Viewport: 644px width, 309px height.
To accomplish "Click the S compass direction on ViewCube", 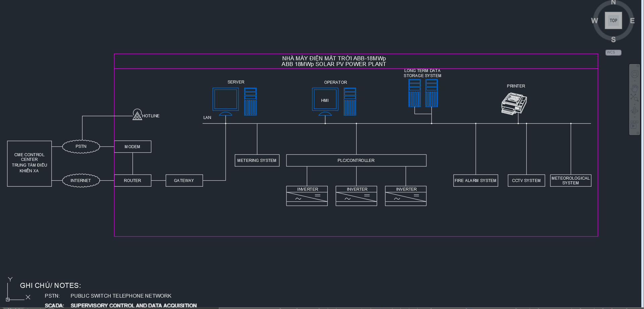I will (613, 40).
